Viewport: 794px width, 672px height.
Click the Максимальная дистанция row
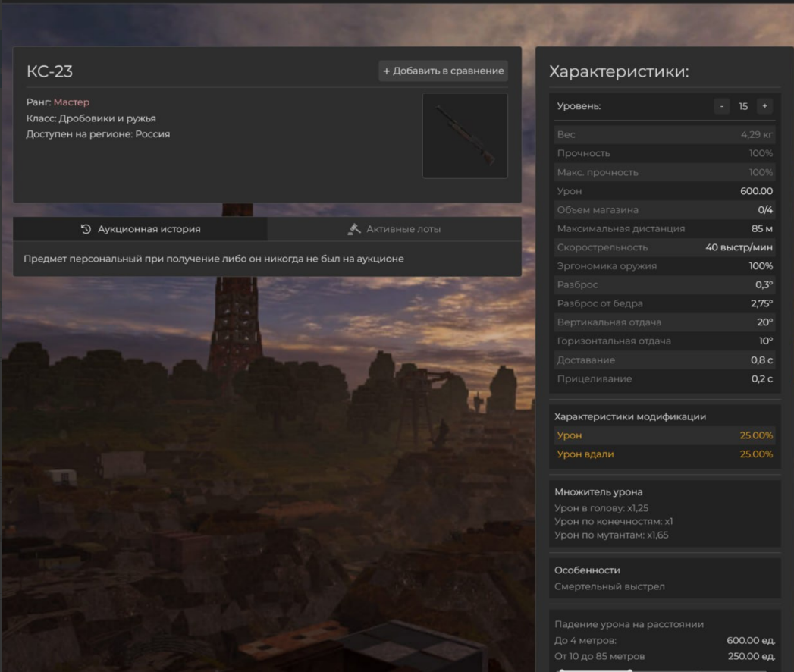coord(664,228)
